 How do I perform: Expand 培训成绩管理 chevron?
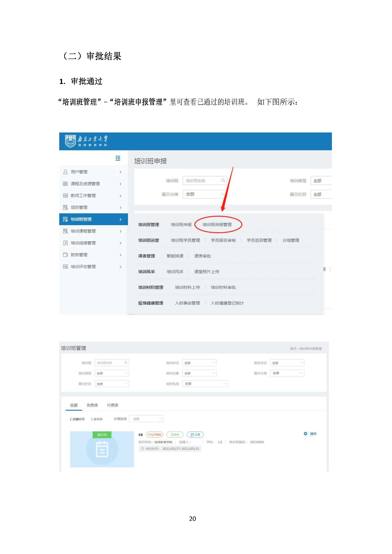120,243
